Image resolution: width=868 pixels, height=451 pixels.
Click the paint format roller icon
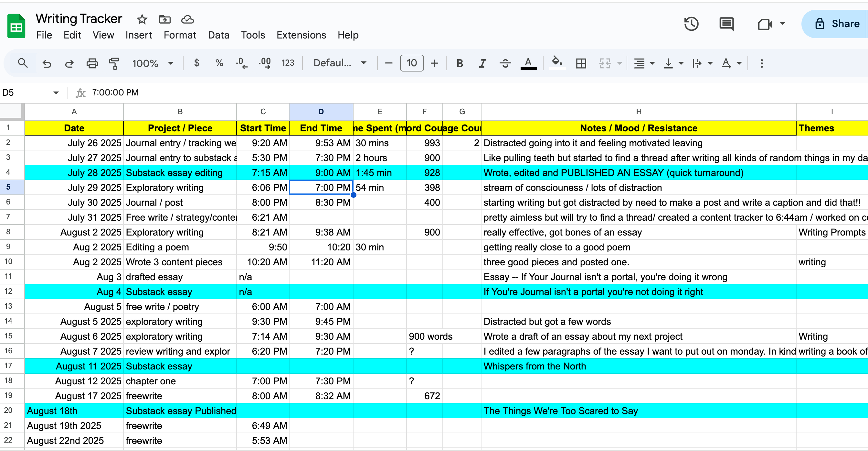point(114,63)
